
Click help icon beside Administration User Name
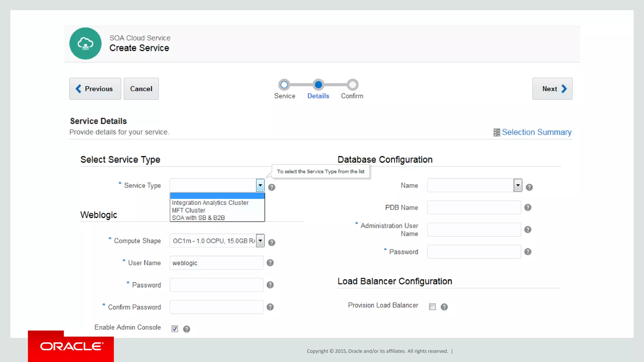pos(528,230)
